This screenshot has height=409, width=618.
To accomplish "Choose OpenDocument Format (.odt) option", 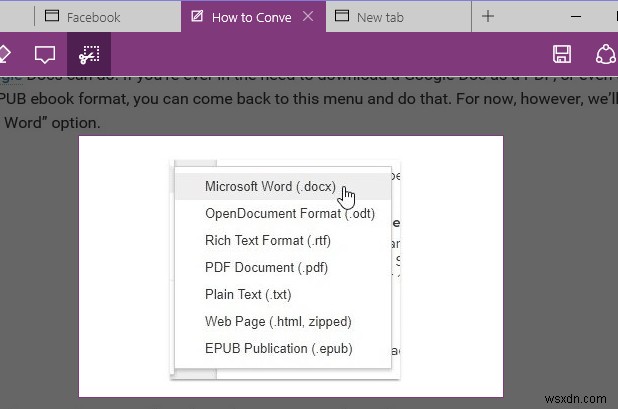I will click(x=283, y=214).
